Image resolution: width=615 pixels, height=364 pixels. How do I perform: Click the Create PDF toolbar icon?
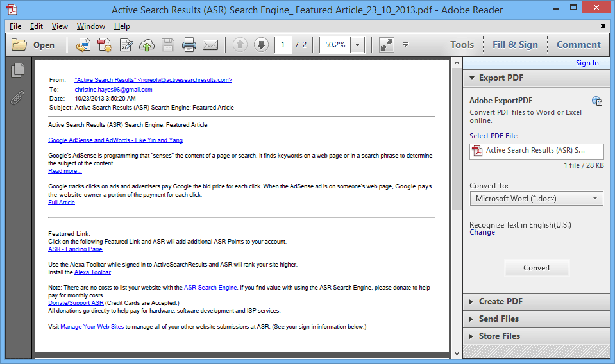[105, 45]
